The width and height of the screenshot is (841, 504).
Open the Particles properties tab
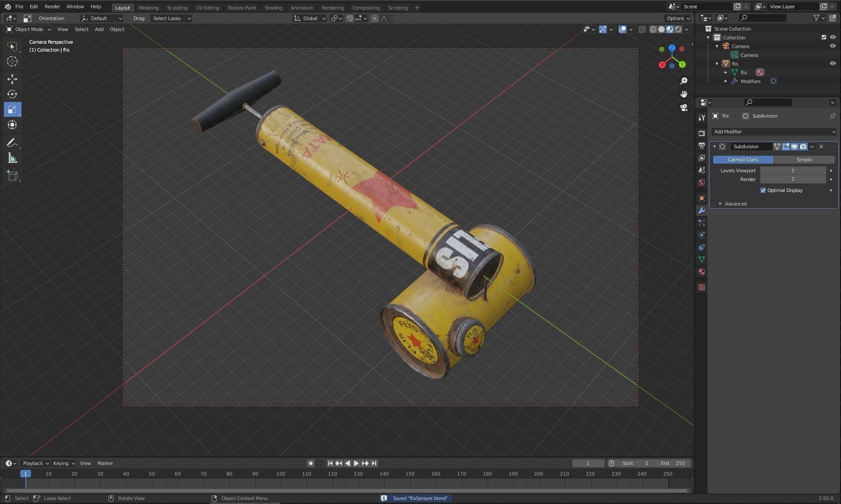tap(702, 223)
